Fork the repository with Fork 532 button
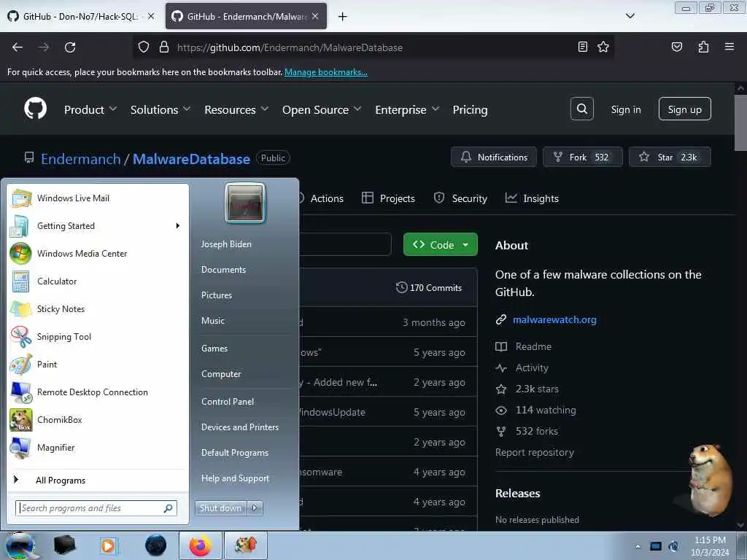Image resolution: width=747 pixels, height=560 pixels. pos(583,157)
